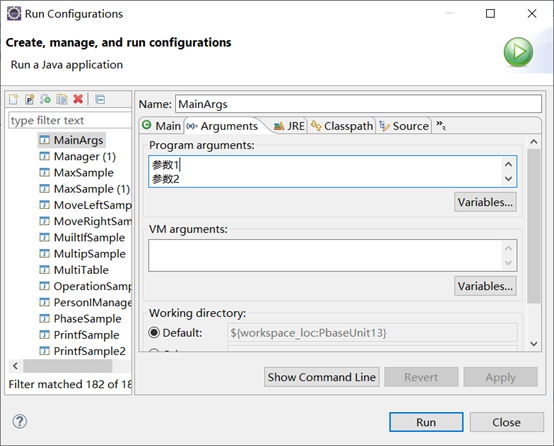Click down arrow in Program arguments box
554x446 pixels.
(508, 179)
